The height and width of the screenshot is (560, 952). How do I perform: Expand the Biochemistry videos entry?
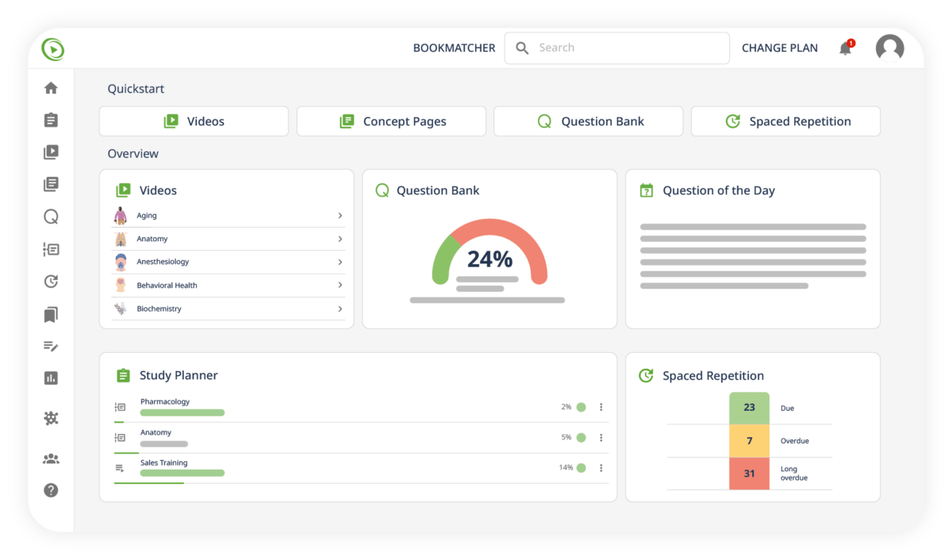pyautogui.click(x=340, y=309)
